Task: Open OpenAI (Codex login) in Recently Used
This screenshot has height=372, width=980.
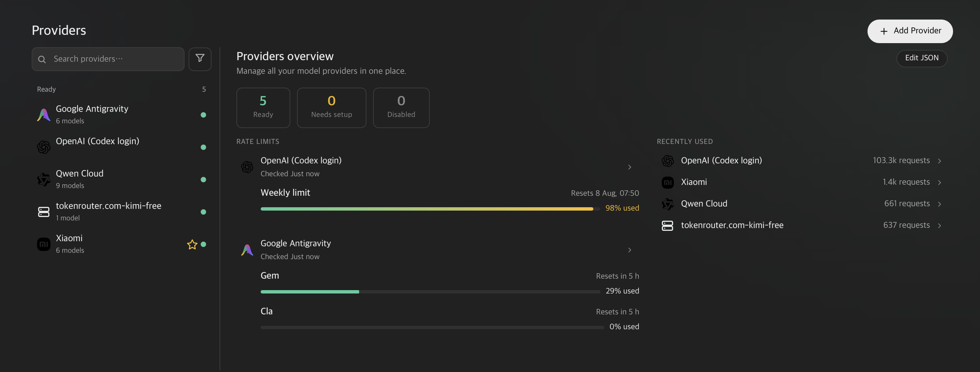Action: tap(802, 161)
